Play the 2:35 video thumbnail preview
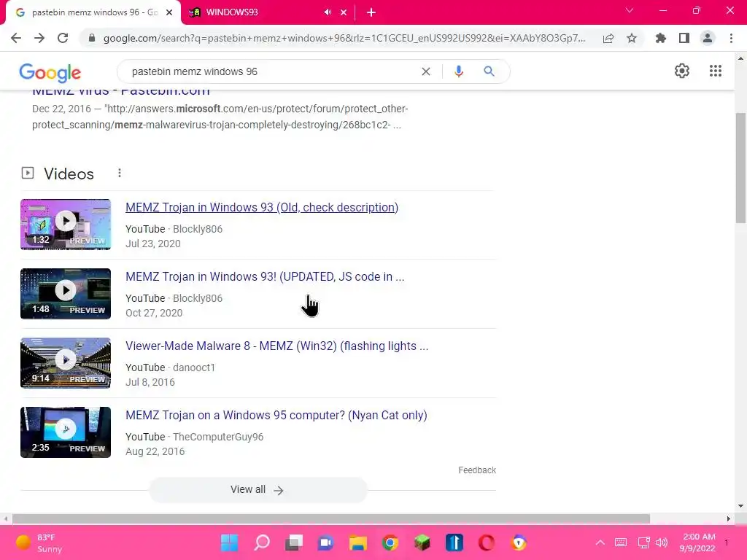This screenshot has width=747, height=560. click(x=66, y=432)
